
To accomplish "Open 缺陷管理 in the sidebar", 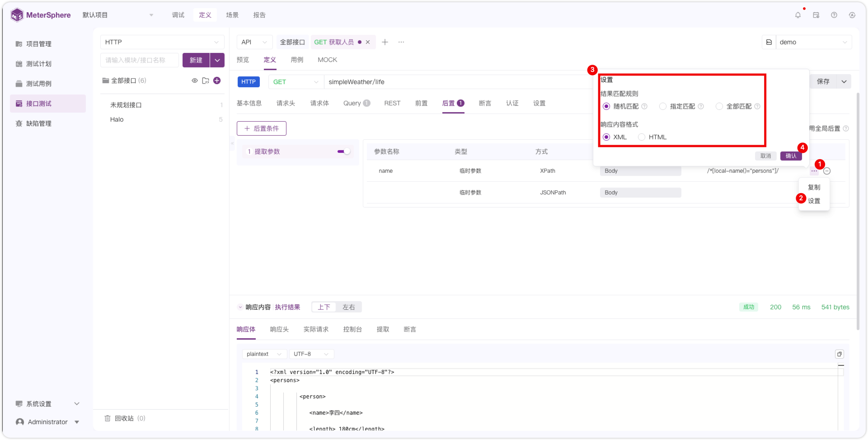I will click(48, 123).
